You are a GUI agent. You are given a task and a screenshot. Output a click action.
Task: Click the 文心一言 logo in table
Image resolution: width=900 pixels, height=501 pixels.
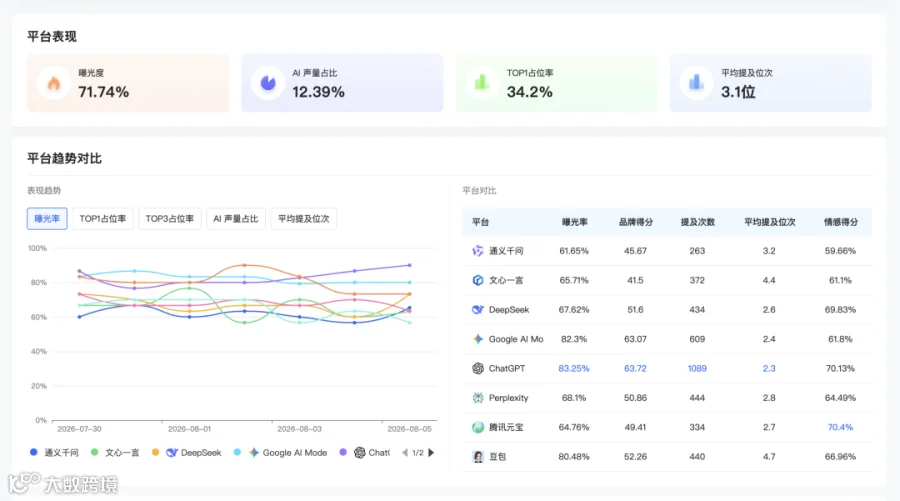point(478,280)
